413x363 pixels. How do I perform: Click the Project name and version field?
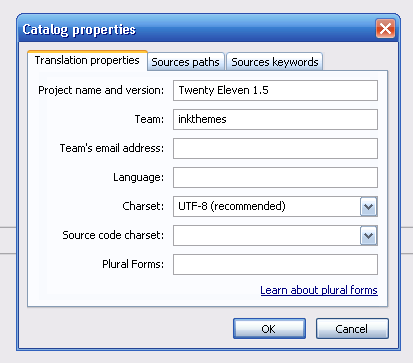275,90
